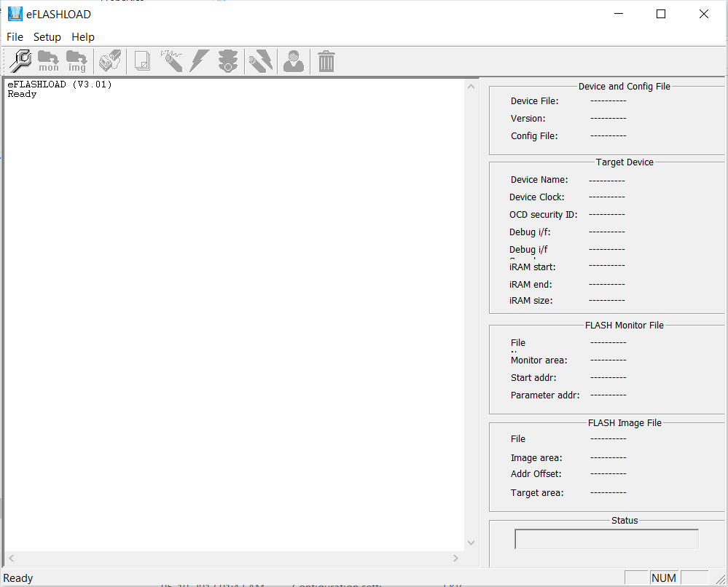This screenshot has height=587, width=728.
Task: Minimize the eFLASHLOAD window
Action: (x=619, y=14)
